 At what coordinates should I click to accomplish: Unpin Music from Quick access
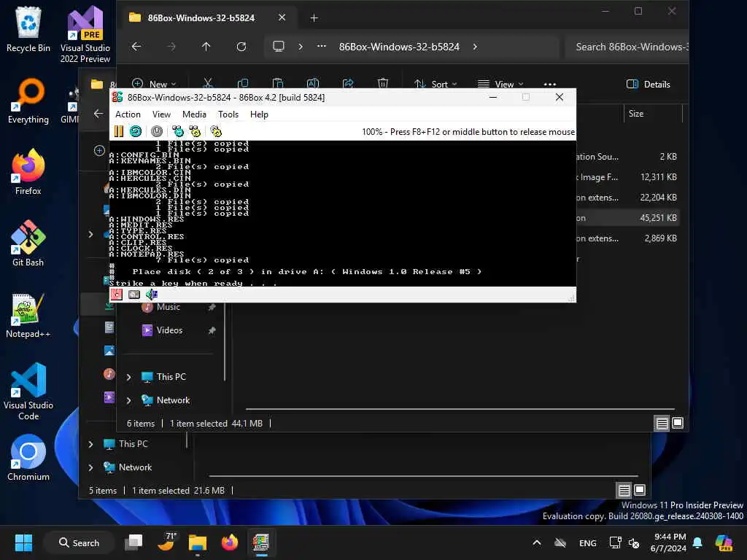point(212,307)
